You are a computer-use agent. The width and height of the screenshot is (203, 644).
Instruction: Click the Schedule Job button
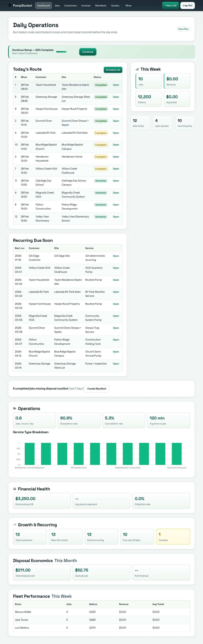point(113,70)
